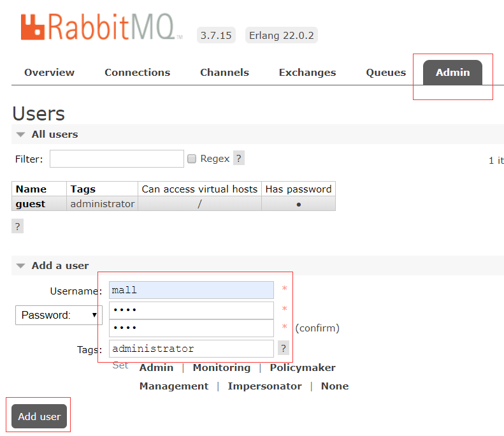Viewport: 504px width, 436px height.
Task: Click the Username field containing mall
Action: coord(191,290)
